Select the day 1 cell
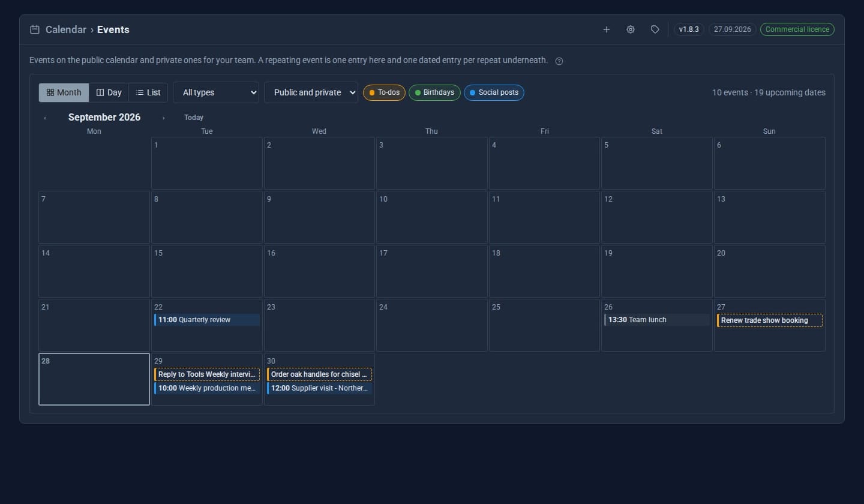 (x=207, y=163)
